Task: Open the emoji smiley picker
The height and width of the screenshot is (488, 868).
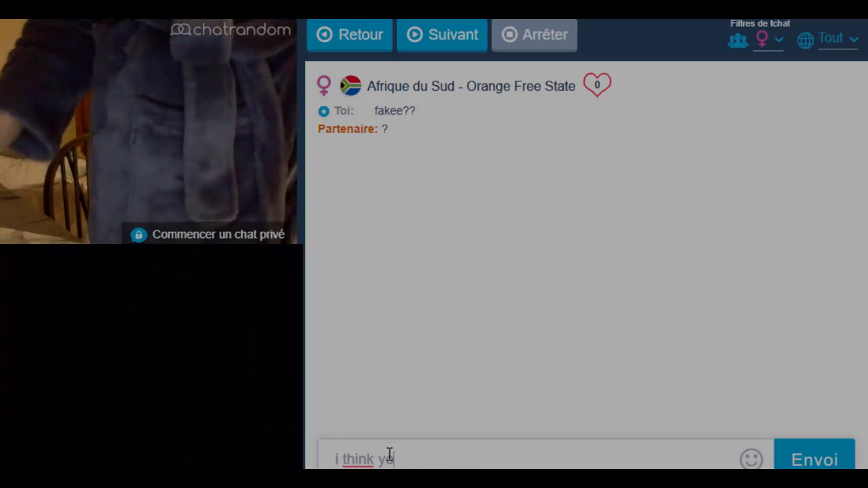Action: [x=751, y=459]
